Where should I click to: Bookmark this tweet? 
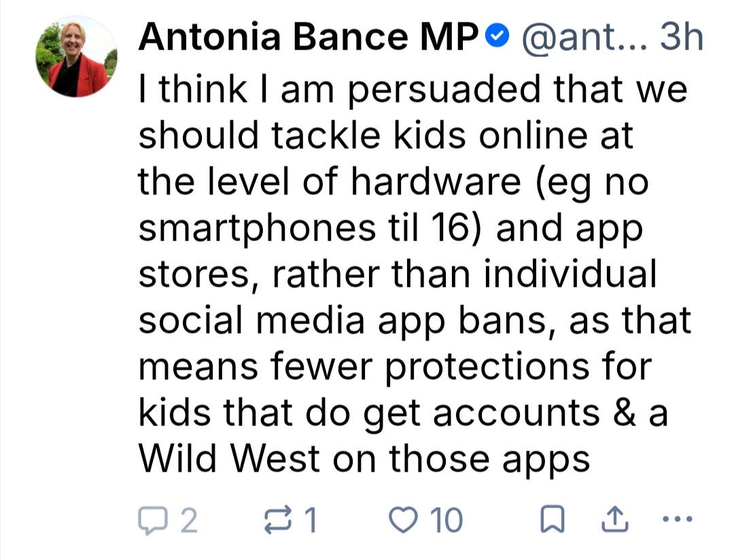[x=552, y=521]
